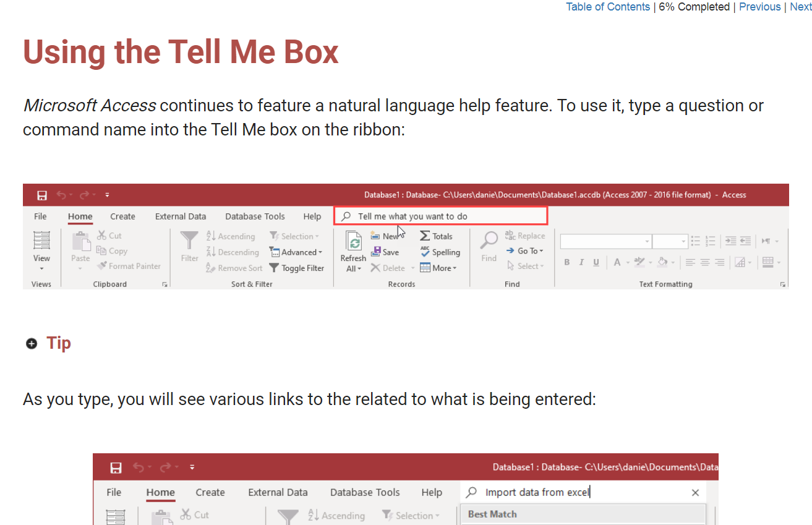Open the Text Formatting dialog launcher
812x525 pixels.
[x=783, y=284]
